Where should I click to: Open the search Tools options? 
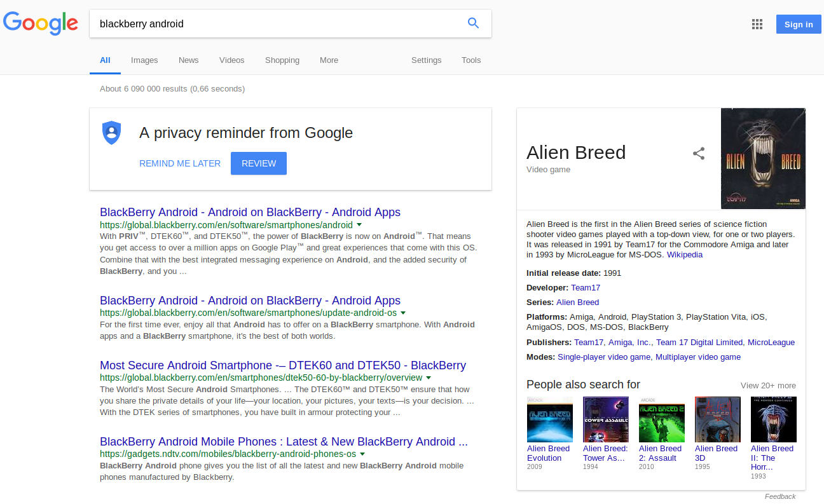pos(471,60)
